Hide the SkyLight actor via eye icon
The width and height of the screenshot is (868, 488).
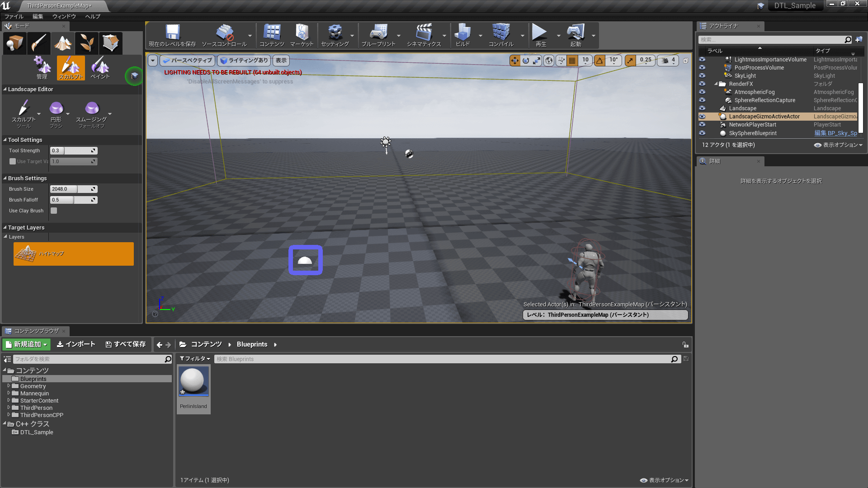[x=702, y=76]
